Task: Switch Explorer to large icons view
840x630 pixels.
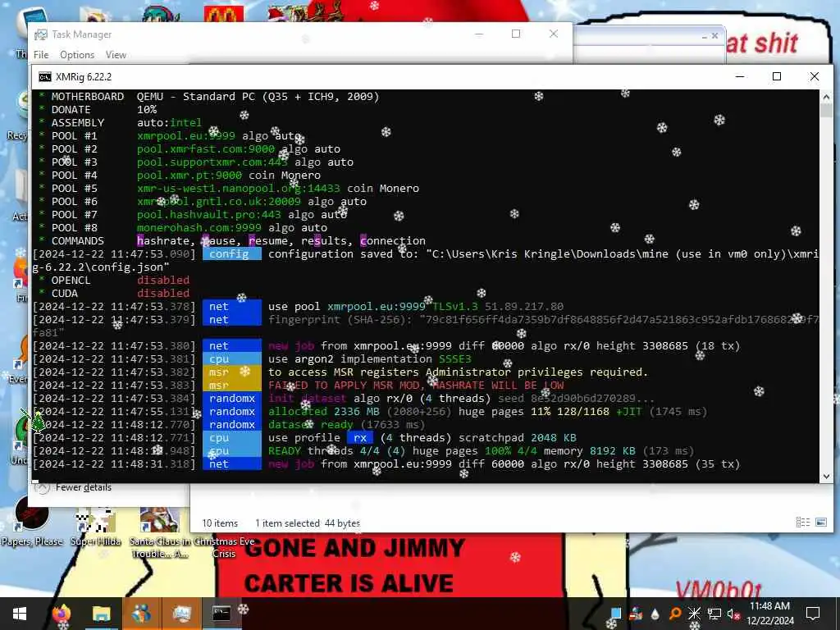Action: (821, 523)
